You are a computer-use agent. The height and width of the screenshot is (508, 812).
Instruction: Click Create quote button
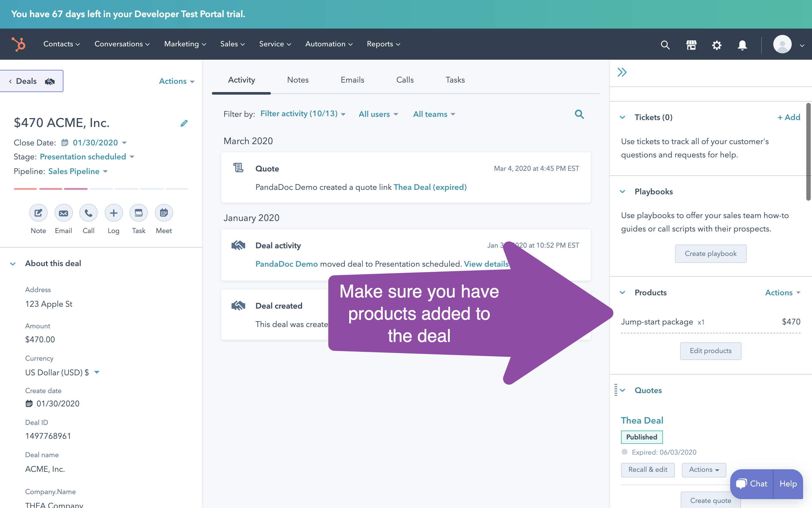(710, 500)
